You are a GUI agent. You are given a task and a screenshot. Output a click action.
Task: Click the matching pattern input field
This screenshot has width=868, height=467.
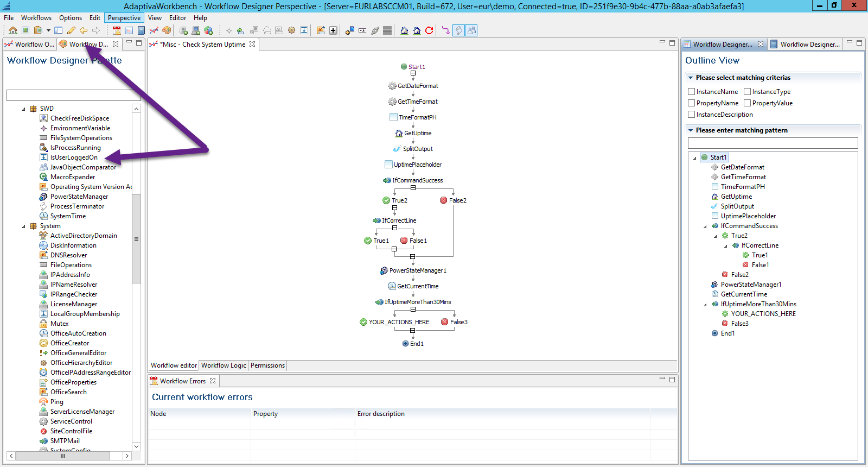click(773, 143)
